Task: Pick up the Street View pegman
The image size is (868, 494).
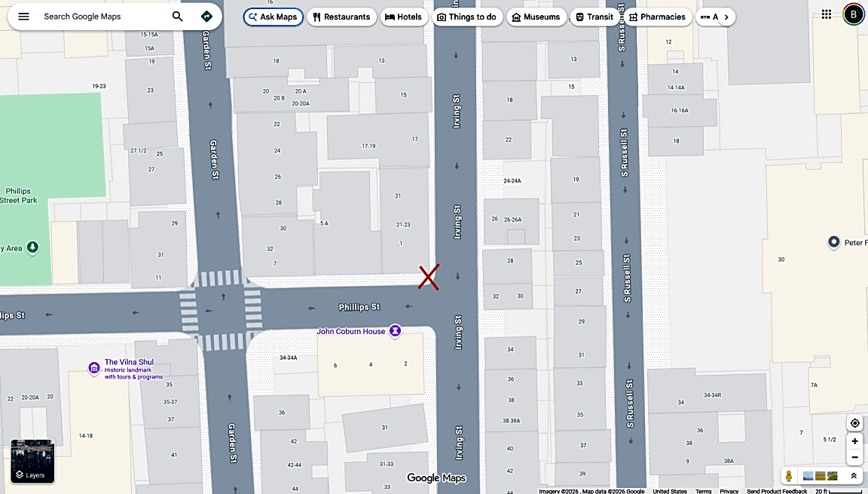Action: 789,476
